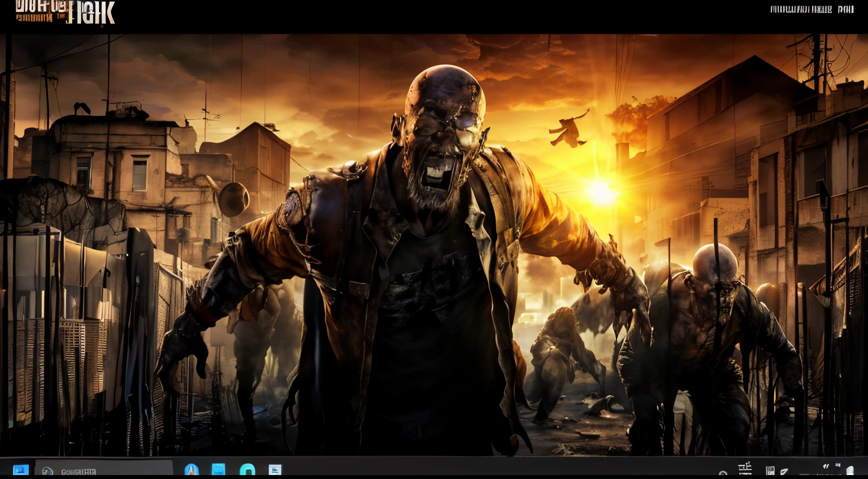
Task: Click the feather-shaped system tray icon
Action: 784,471
